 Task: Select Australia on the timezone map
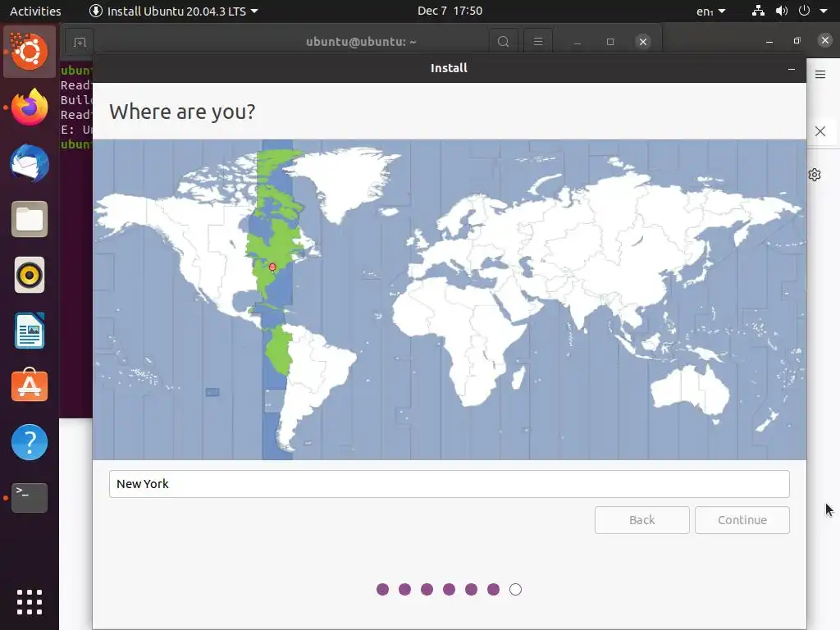[690, 390]
